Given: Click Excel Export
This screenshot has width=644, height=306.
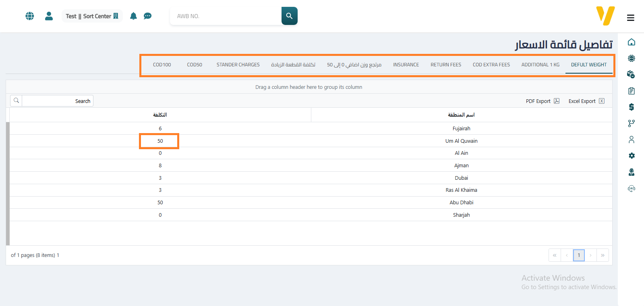Looking at the screenshot, I should click(x=586, y=101).
